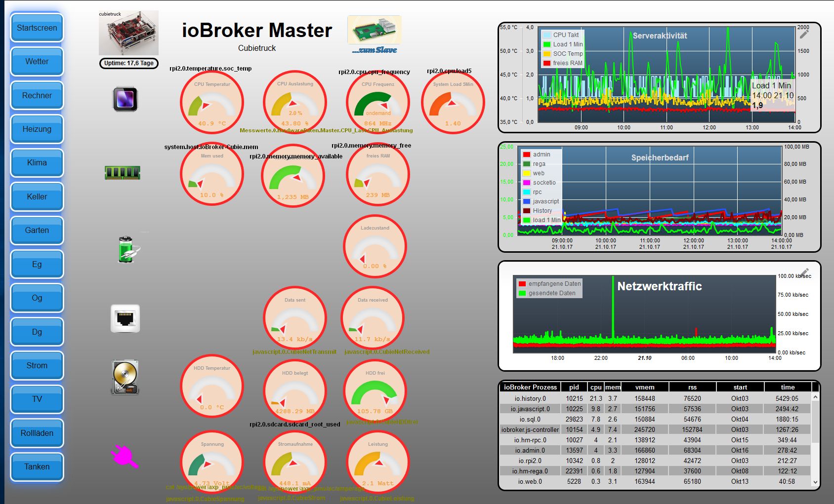Click the Speicherbedarf chart title
This screenshot has height=504, width=834.
pyautogui.click(x=660, y=157)
